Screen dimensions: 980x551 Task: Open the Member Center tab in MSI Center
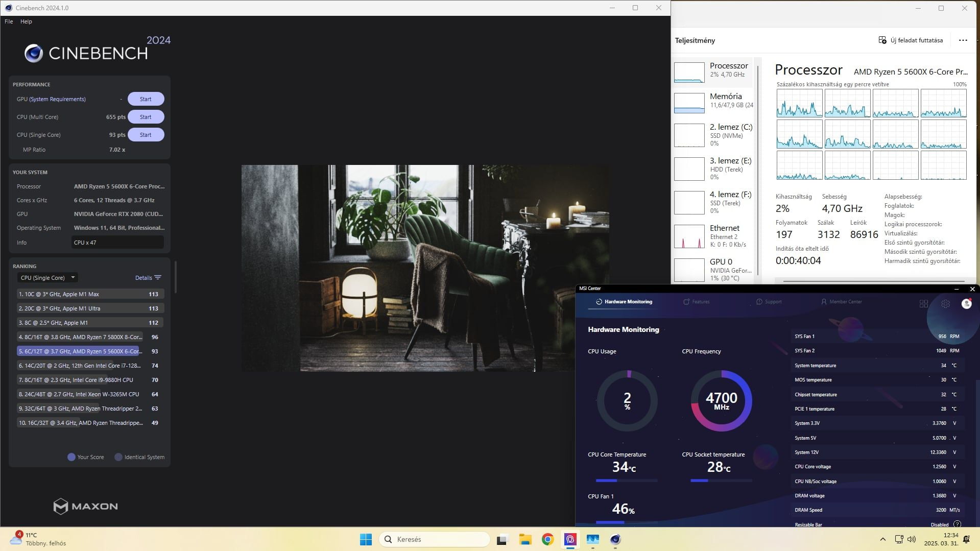[x=841, y=302]
